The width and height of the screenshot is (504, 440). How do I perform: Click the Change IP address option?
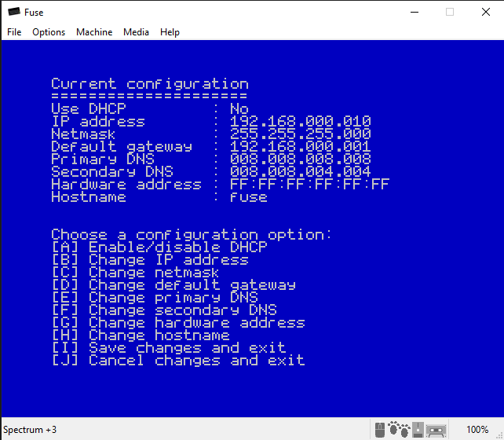[149, 260]
